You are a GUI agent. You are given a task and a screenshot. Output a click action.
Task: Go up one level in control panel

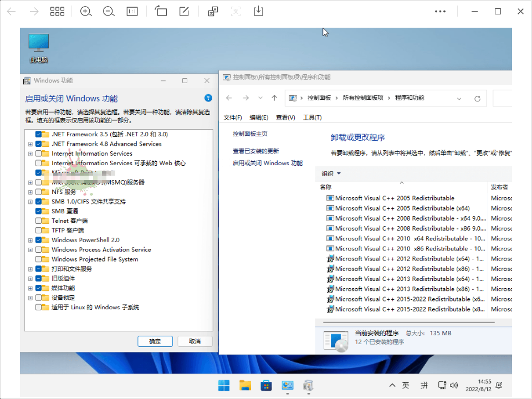pyautogui.click(x=274, y=98)
